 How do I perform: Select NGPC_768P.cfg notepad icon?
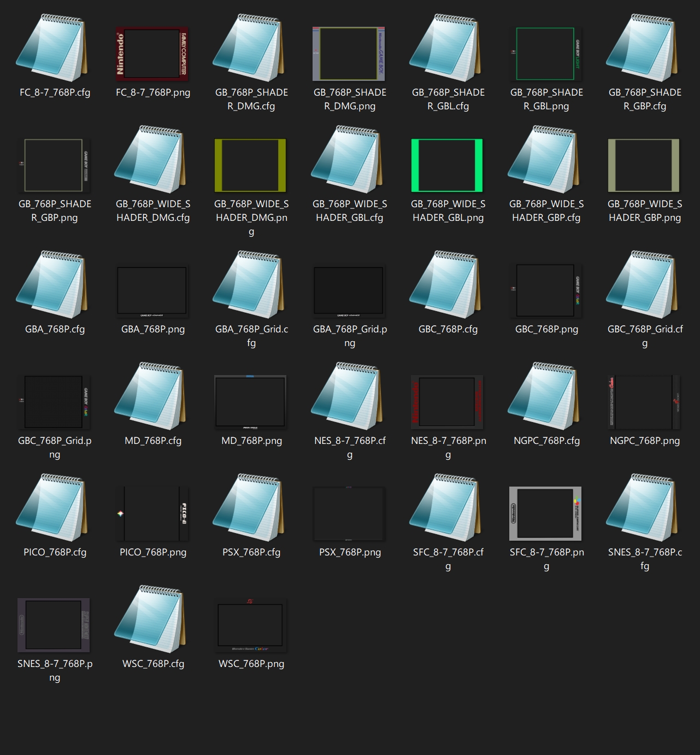tap(544, 396)
